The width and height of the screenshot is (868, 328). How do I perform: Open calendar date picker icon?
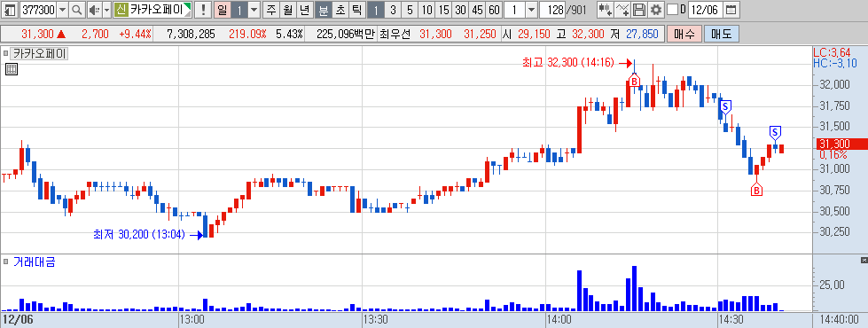(x=731, y=10)
